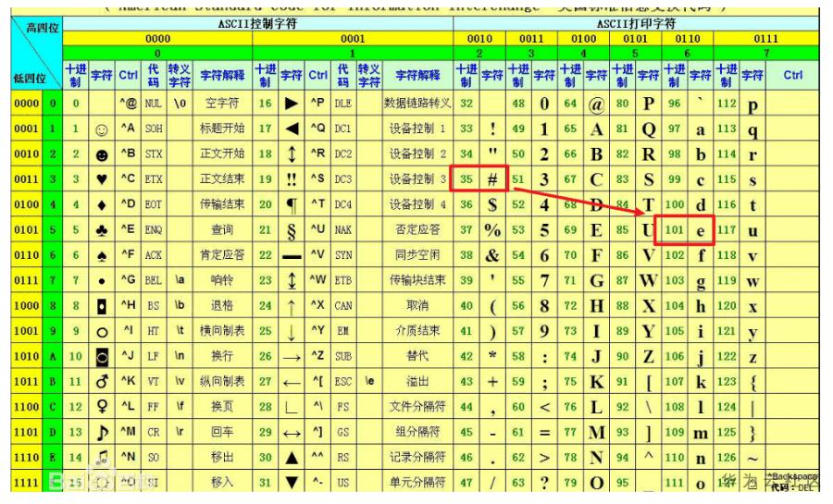833x504 pixels.
Task: Click the SOH code cell
Action: pos(154,129)
